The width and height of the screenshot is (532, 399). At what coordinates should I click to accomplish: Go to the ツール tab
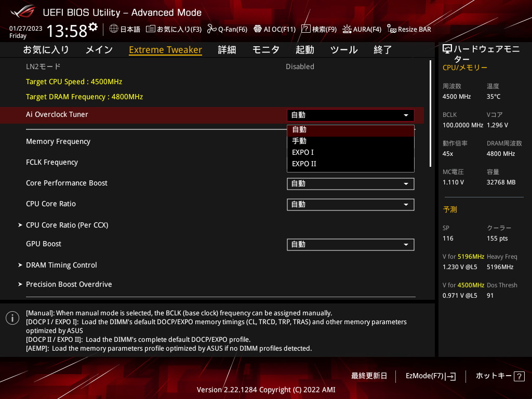pyautogui.click(x=344, y=50)
